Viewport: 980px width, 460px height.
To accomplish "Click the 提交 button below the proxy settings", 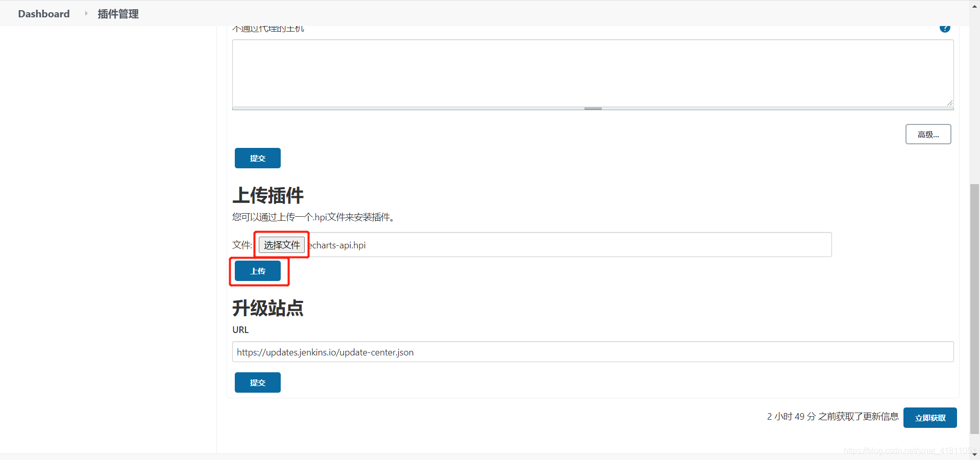I will [258, 158].
